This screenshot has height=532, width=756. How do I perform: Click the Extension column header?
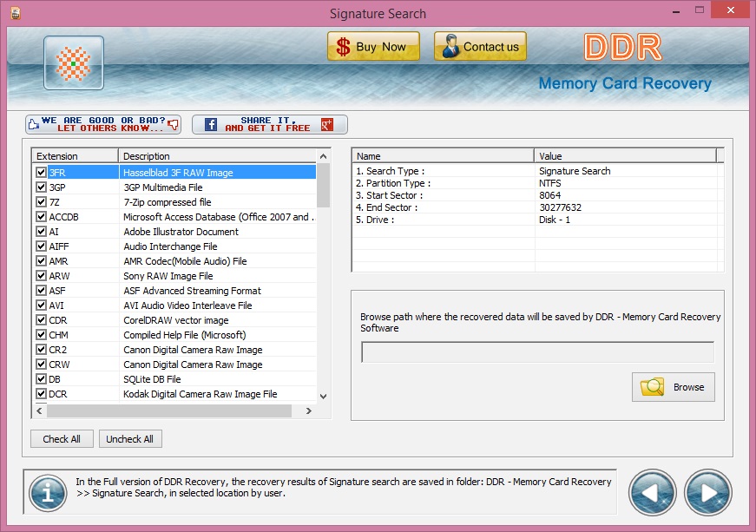point(75,156)
